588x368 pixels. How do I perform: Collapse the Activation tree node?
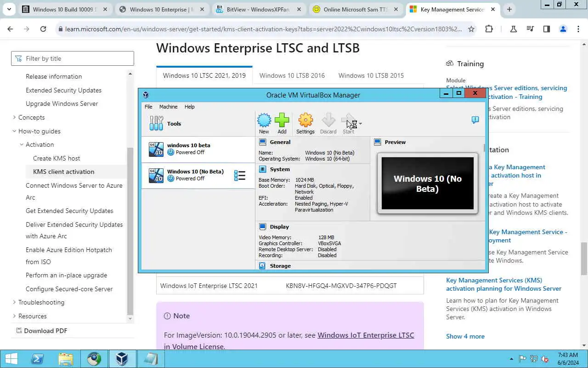22,144
